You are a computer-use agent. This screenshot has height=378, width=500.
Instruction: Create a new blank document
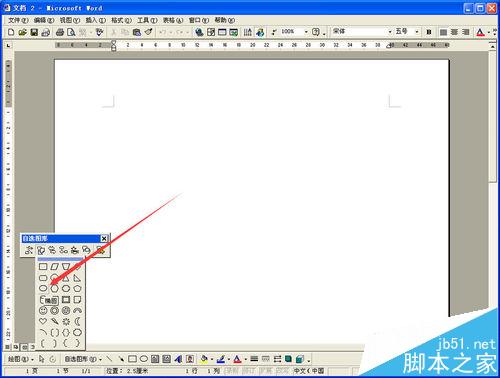coord(11,32)
